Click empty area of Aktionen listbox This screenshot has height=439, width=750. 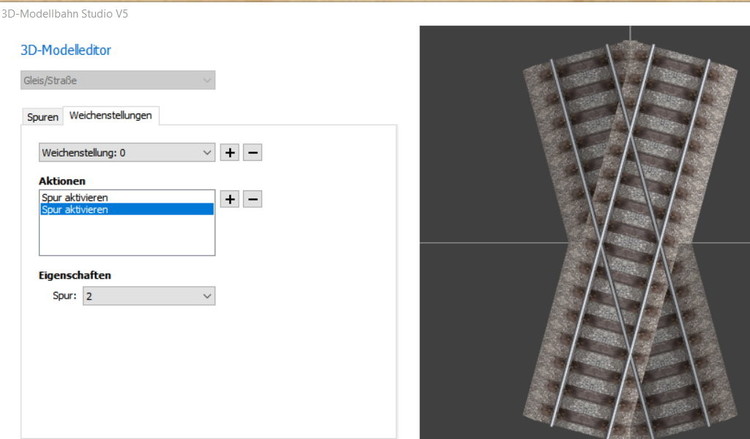(x=127, y=235)
